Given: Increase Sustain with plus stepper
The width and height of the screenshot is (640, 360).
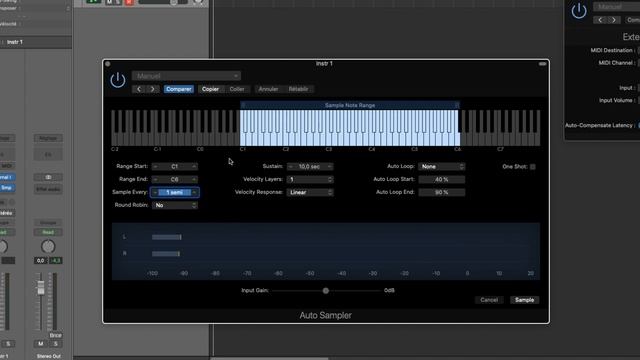Looking at the screenshot, I should click(329, 167).
